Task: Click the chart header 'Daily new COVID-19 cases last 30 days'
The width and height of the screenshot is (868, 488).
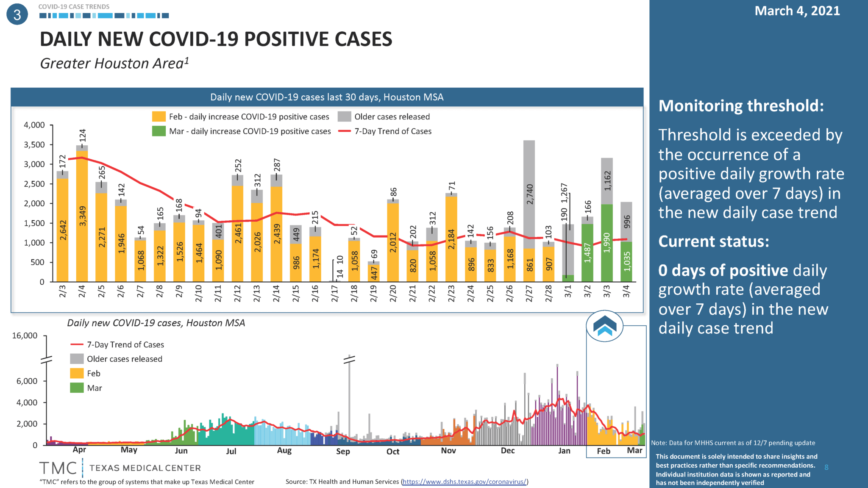Action: pos(327,97)
